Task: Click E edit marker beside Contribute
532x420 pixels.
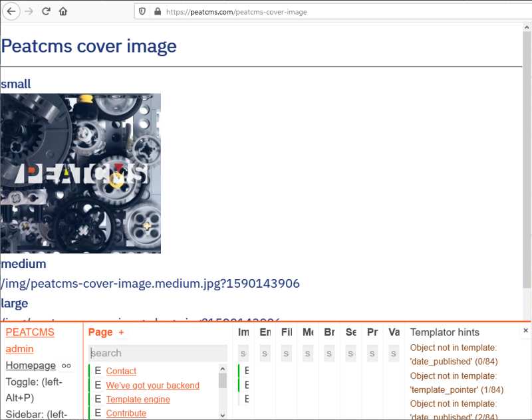Action: (98, 413)
